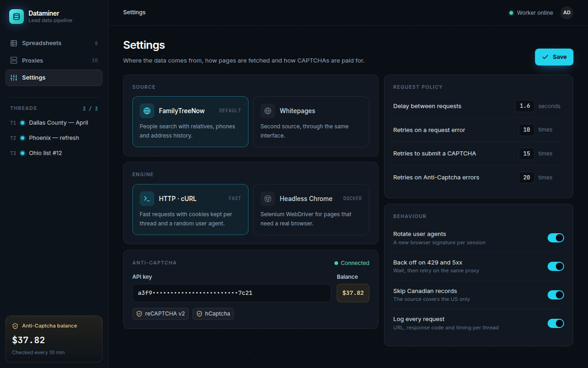Turn off Skip Canadian records switch
The width and height of the screenshot is (588, 368).
point(556,295)
